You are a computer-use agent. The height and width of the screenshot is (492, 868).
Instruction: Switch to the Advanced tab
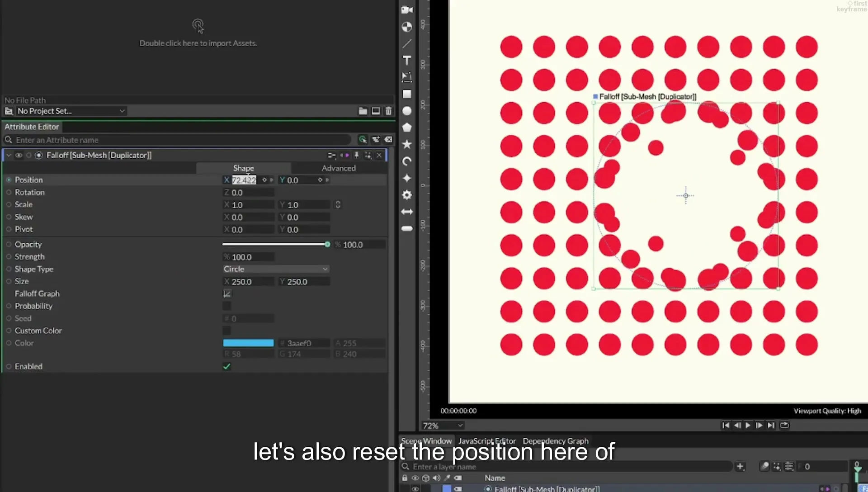[339, 168]
